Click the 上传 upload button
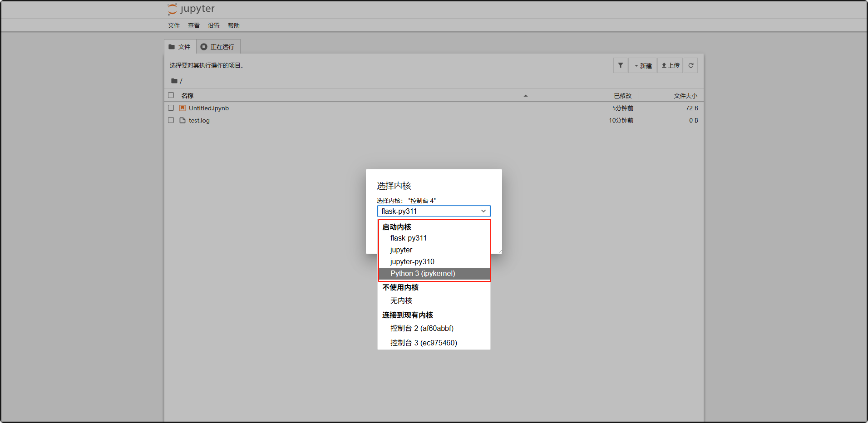The height and width of the screenshot is (423, 868). 670,65
